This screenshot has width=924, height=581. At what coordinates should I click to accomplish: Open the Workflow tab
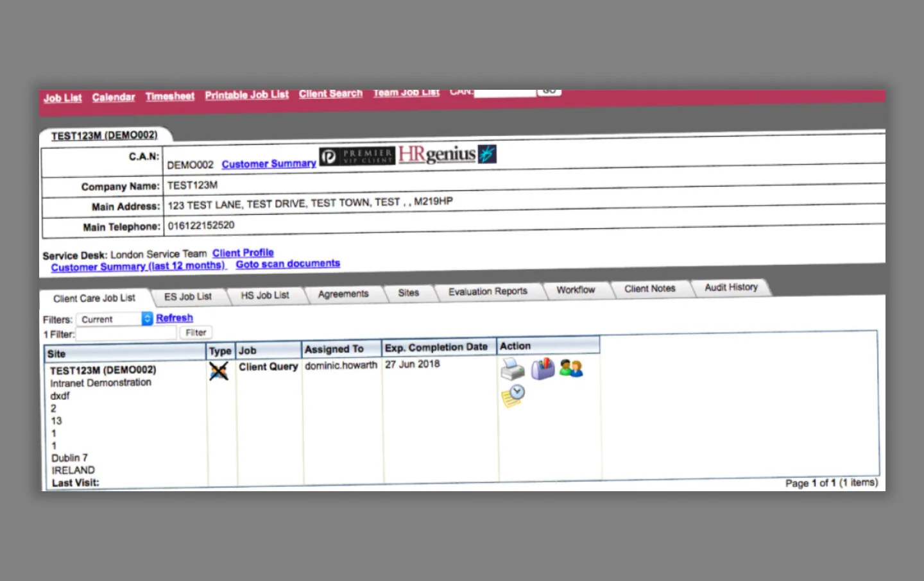576,290
